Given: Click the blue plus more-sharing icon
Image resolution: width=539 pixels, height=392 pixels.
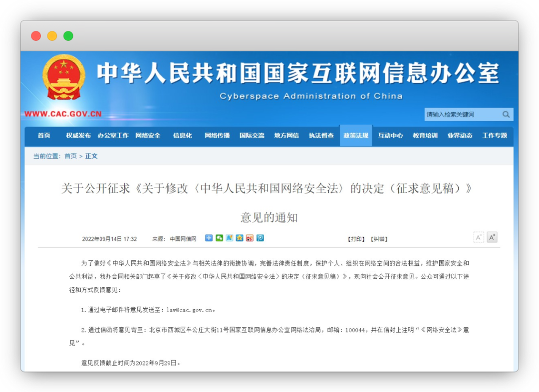Looking at the screenshot, I should click(209, 238).
